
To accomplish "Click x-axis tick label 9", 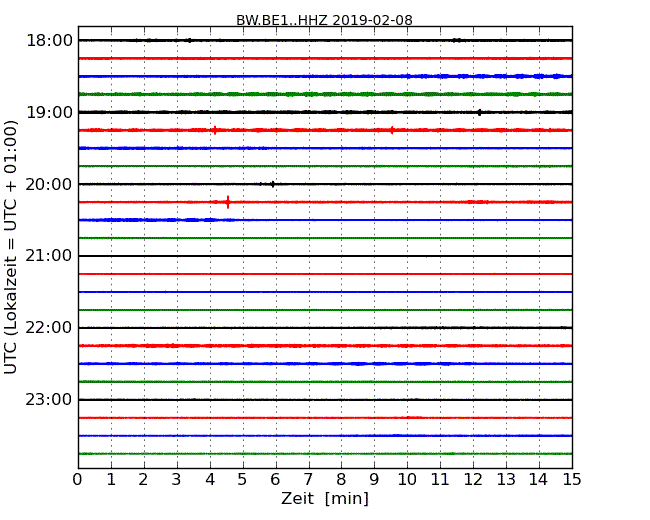I will pyautogui.click(x=374, y=479).
